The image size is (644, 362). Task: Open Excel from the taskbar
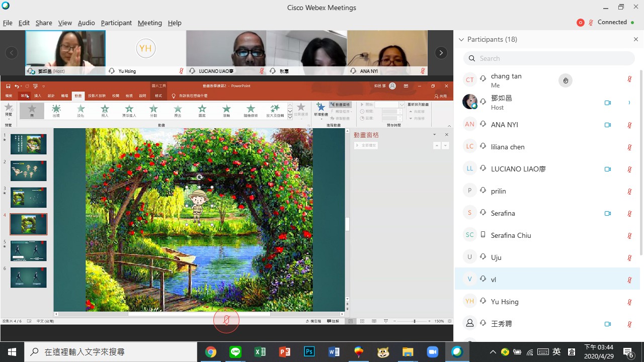[260, 352]
